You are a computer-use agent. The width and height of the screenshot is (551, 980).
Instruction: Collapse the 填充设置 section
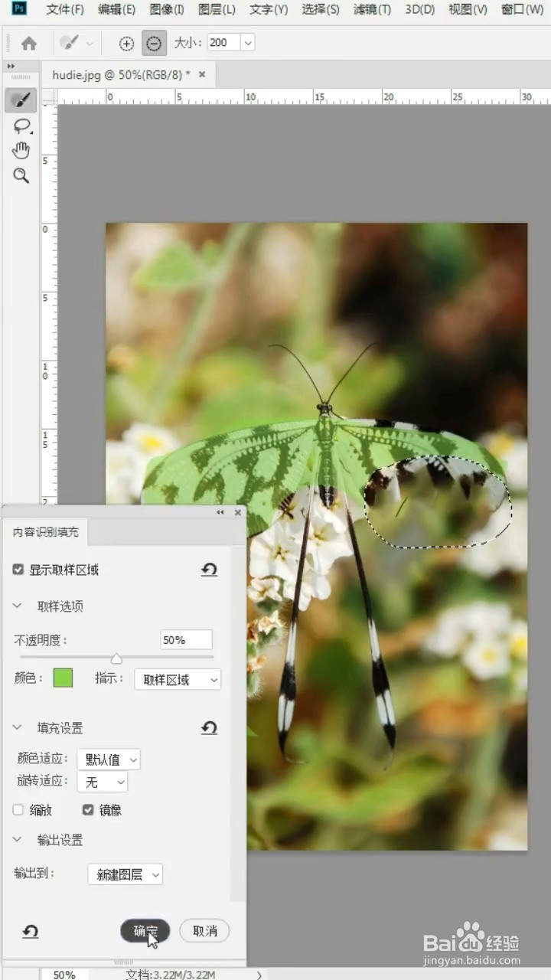(x=18, y=727)
